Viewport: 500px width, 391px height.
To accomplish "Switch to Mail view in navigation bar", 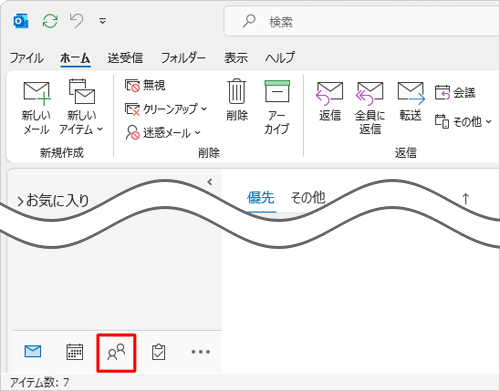I will click(x=33, y=351).
